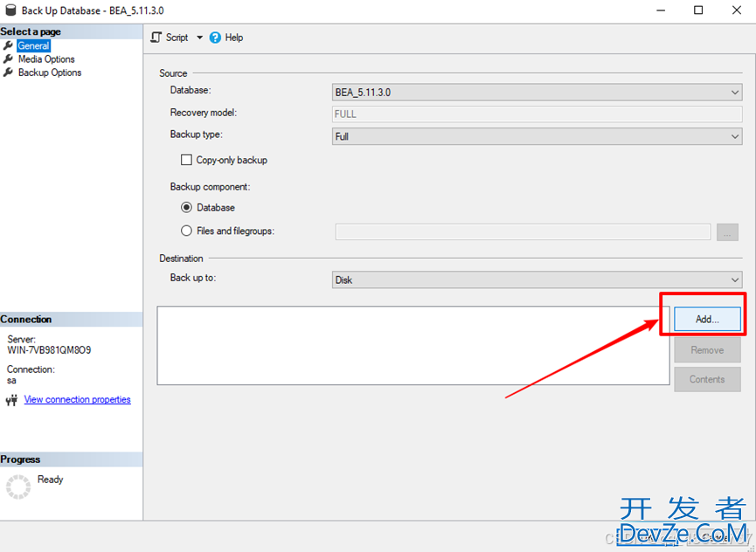Close the Back Up Database dialog
This screenshot has width=756, height=552.
pyautogui.click(x=736, y=10)
